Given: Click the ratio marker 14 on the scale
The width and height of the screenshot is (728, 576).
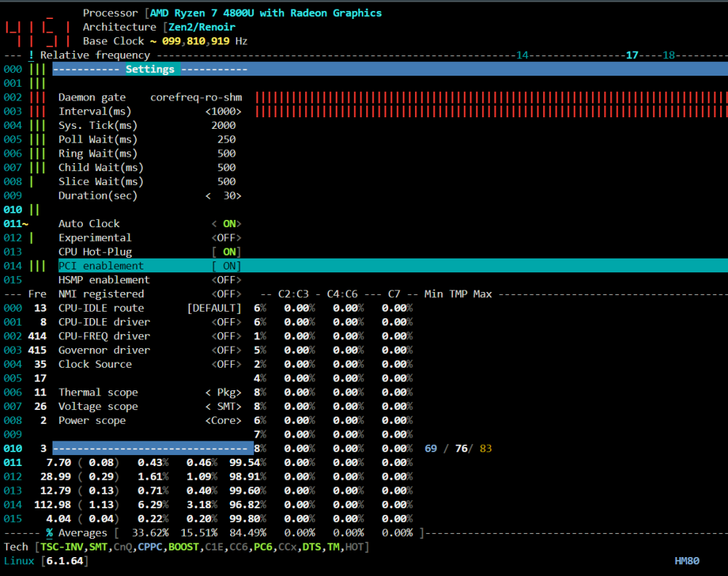Looking at the screenshot, I should click(522, 55).
